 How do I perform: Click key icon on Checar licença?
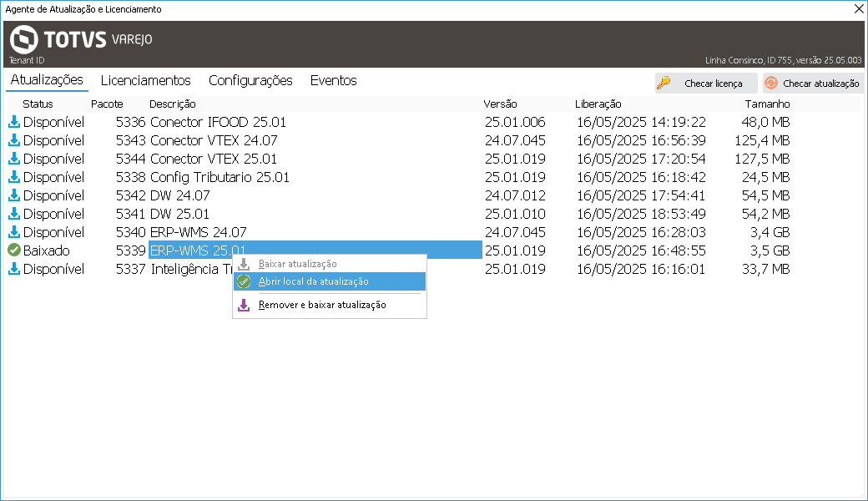[x=664, y=83]
